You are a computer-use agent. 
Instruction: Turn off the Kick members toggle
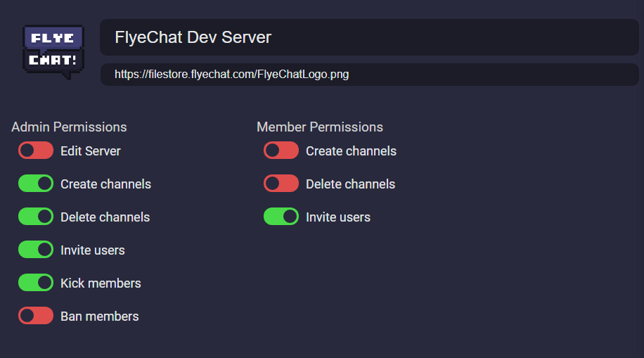click(36, 283)
